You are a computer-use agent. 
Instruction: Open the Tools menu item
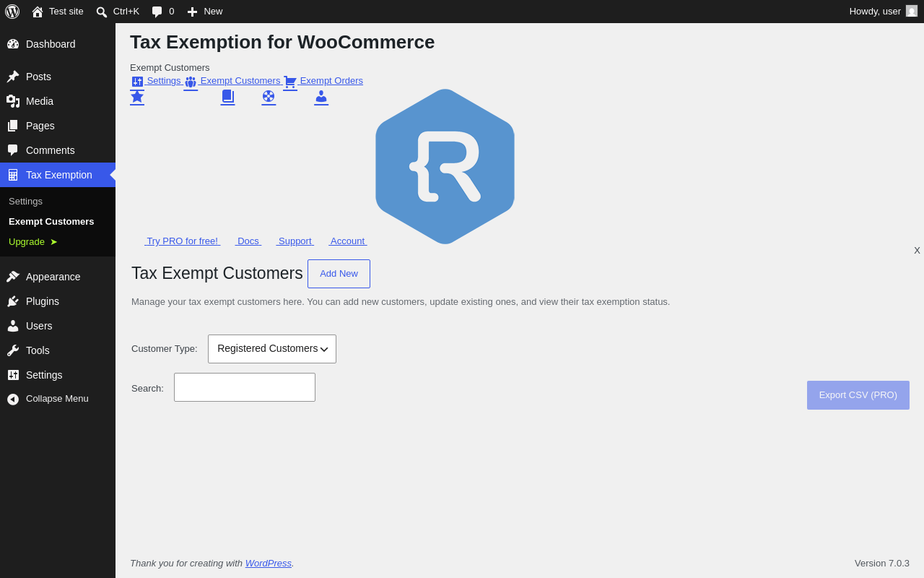pyautogui.click(x=58, y=350)
